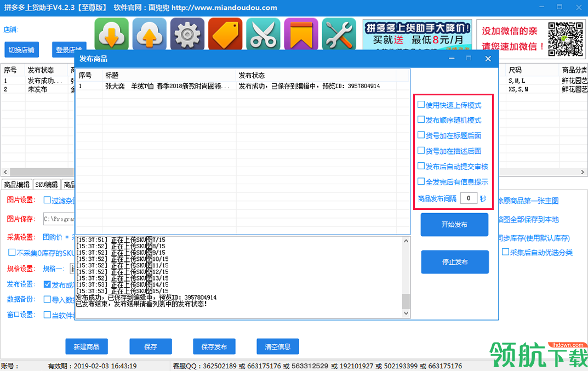This screenshot has width=588, height=371.
Task: Check 货号加在标题后面 option
Action: [421, 135]
